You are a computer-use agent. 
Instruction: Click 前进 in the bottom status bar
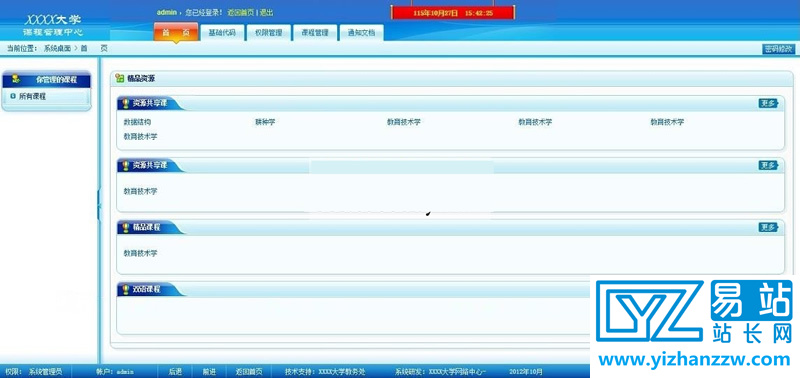pyautogui.click(x=209, y=372)
